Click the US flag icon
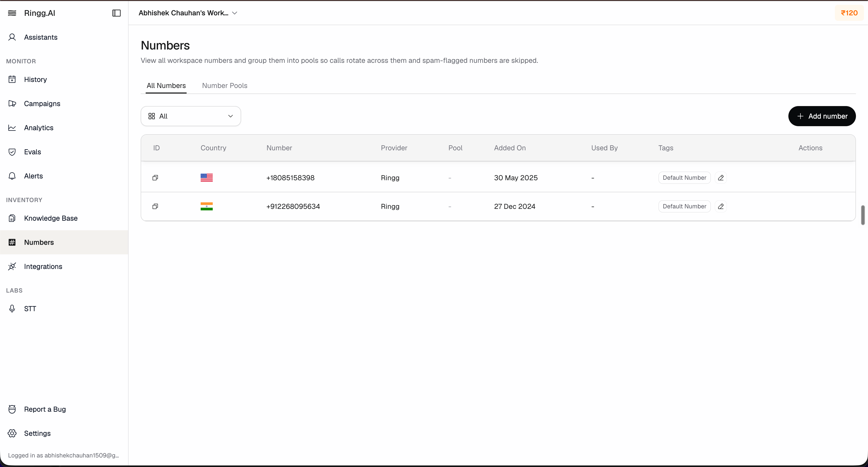 (206, 178)
